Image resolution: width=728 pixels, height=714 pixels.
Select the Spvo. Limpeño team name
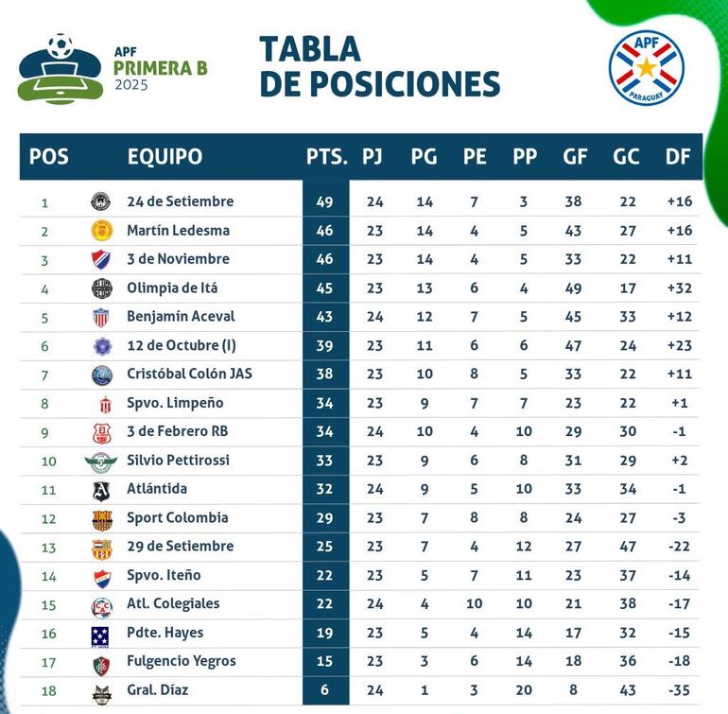coord(175,403)
